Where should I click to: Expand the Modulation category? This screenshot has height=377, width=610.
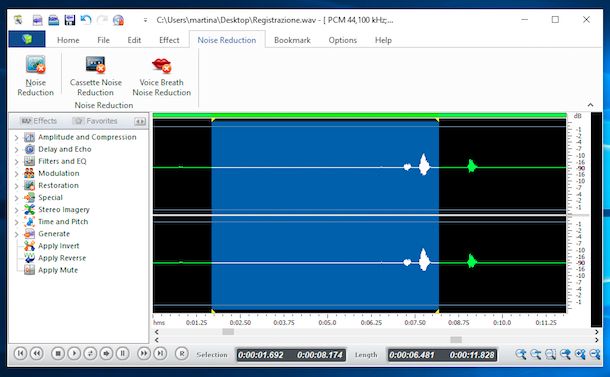click(x=16, y=174)
